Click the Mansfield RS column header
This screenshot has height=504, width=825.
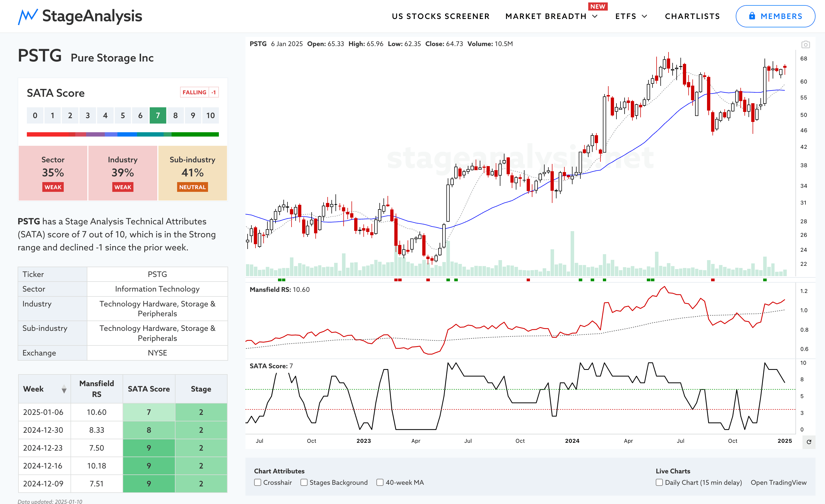(97, 389)
